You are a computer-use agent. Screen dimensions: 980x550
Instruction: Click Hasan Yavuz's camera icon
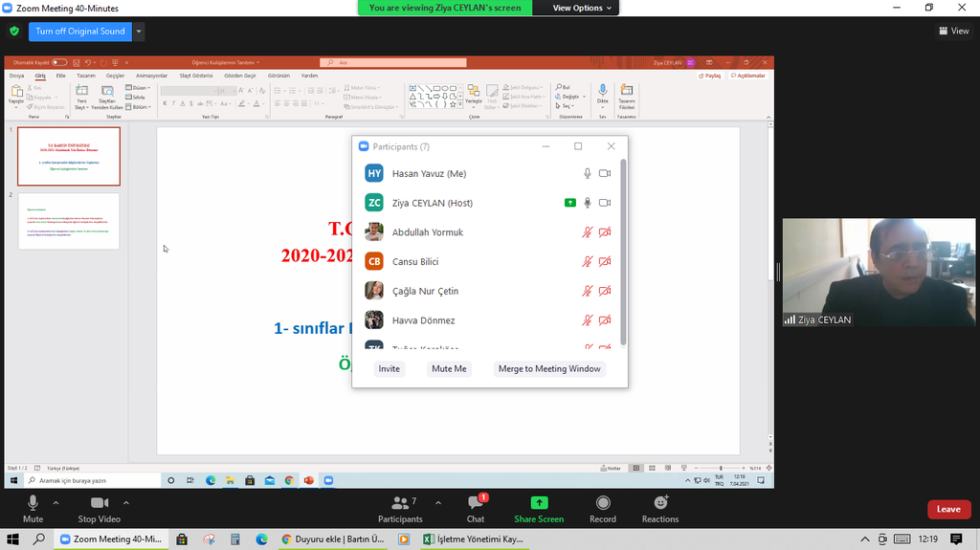[605, 173]
